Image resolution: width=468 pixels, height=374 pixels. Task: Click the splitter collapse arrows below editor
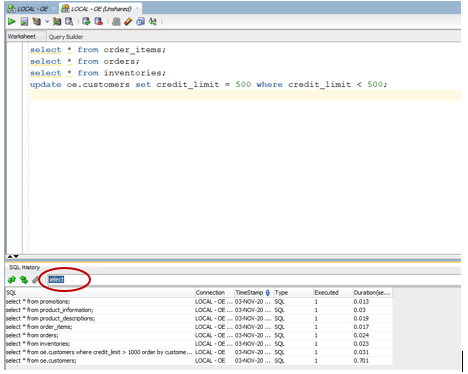[13, 256]
